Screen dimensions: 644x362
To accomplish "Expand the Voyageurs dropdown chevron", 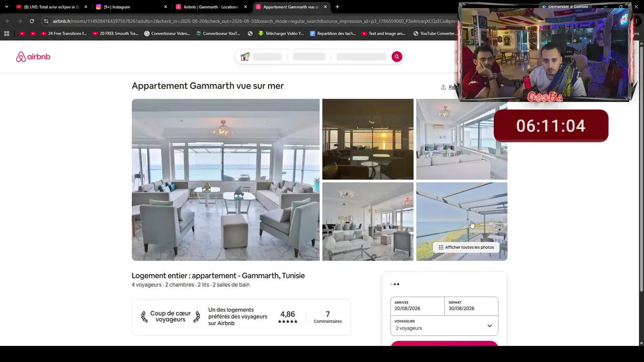I will coord(490,326).
